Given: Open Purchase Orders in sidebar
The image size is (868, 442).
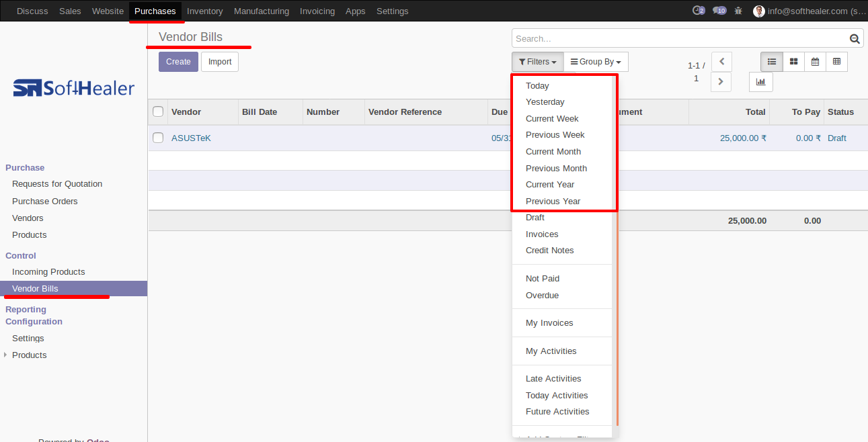Looking at the screenshot, I should (x=45, y=202).
